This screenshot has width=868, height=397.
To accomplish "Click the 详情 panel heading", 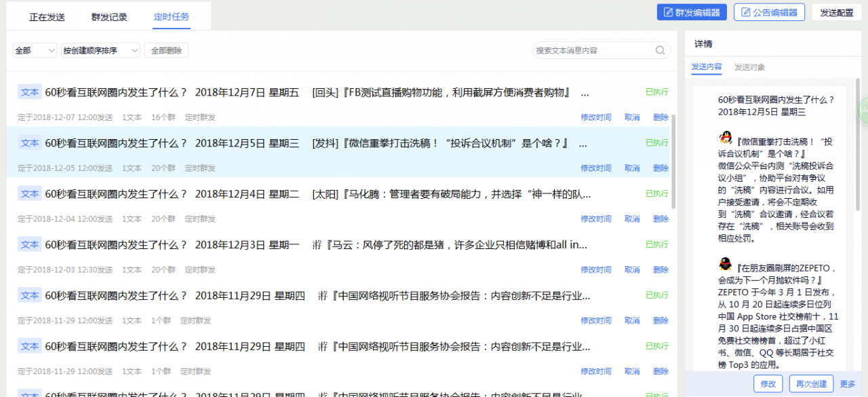I will (703, 44).
